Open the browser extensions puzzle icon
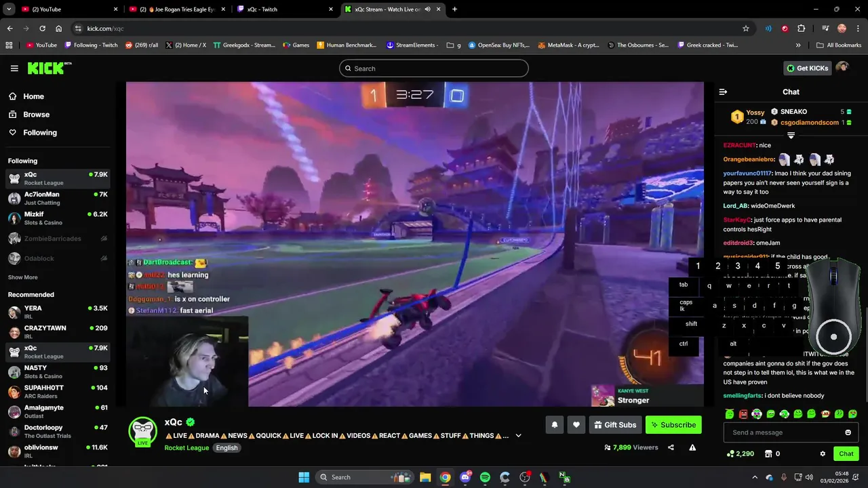 tap(802, 28)
